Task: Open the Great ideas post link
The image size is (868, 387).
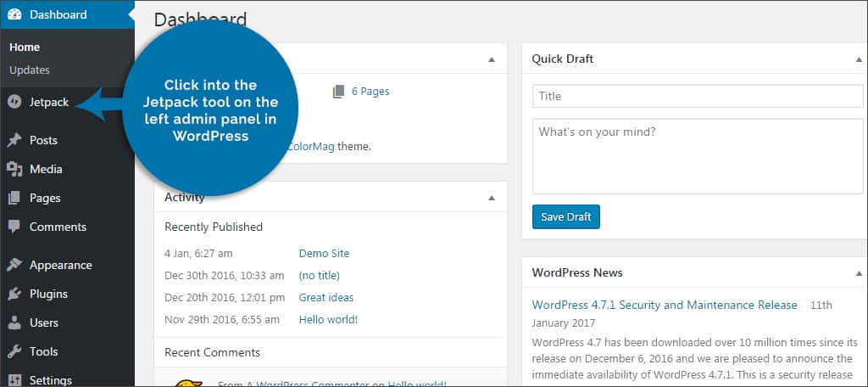Action: tap(326, 298)
